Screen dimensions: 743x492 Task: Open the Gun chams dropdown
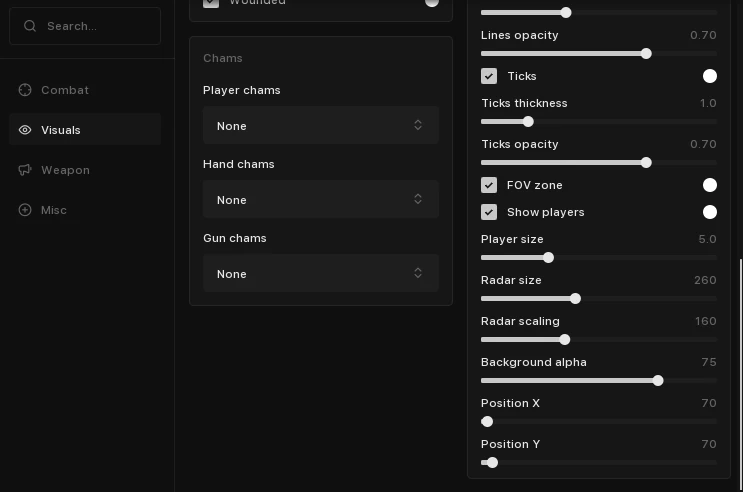[x=321, y=273]
